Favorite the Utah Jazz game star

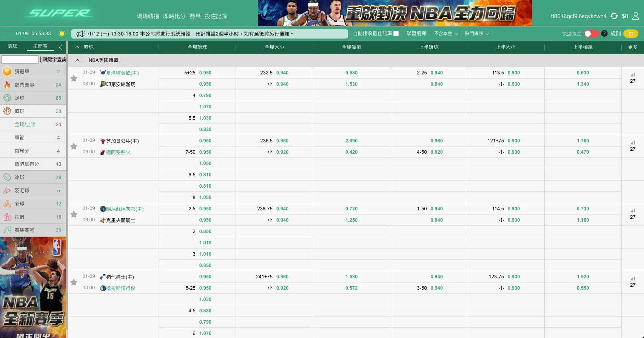click(x=74, y=282)
